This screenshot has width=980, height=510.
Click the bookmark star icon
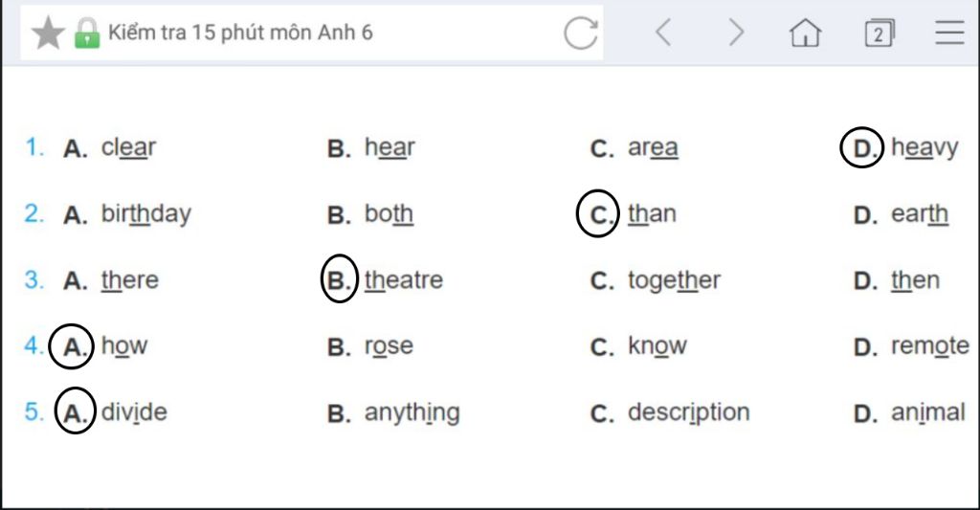(x=47, y=33)
